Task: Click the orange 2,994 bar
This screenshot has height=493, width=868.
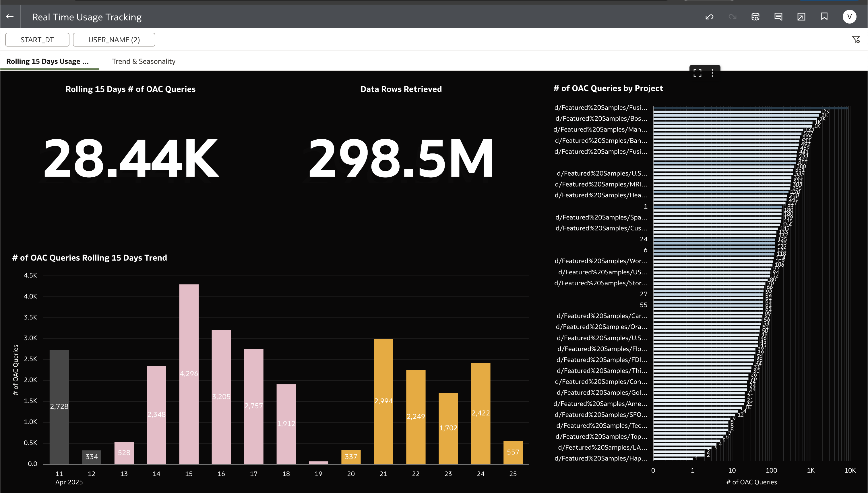Action: (x=383, y=401)
